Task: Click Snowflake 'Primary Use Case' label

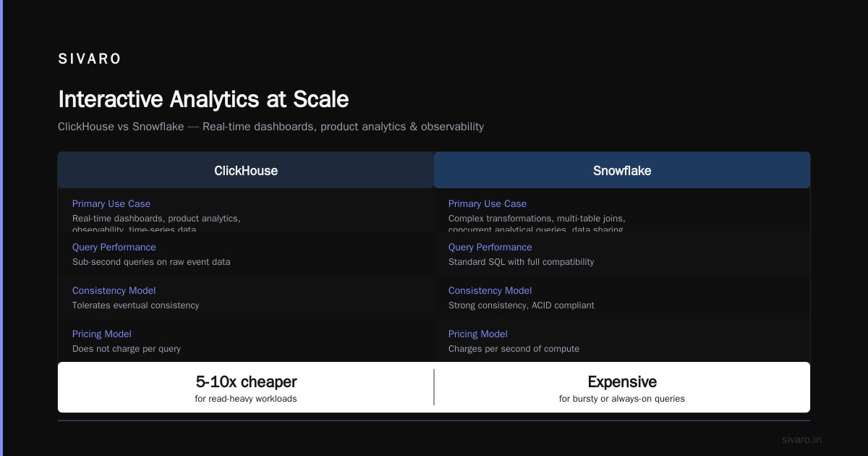Action: point(488,204)
